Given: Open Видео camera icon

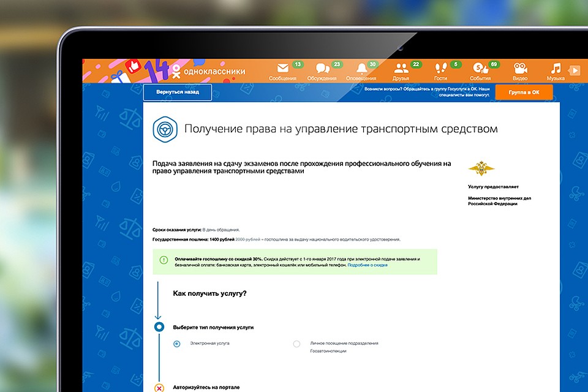Looking at the screenshot, I should (520, 68).
